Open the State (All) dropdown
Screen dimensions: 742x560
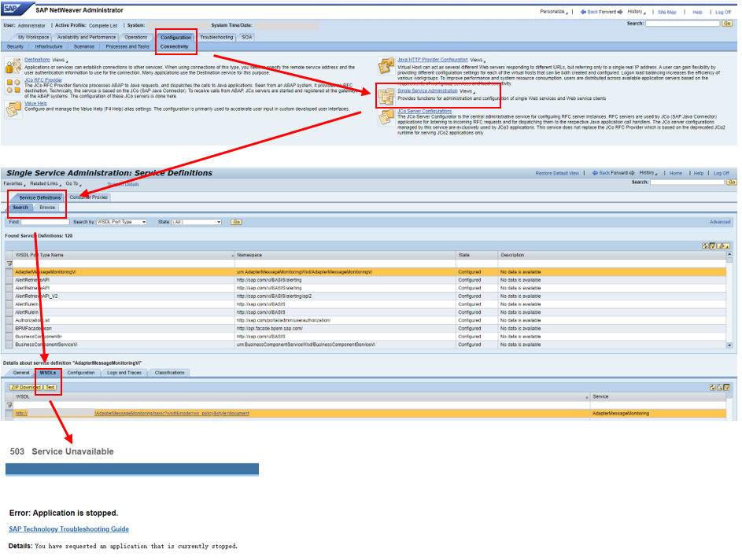[x=197, y=222]
